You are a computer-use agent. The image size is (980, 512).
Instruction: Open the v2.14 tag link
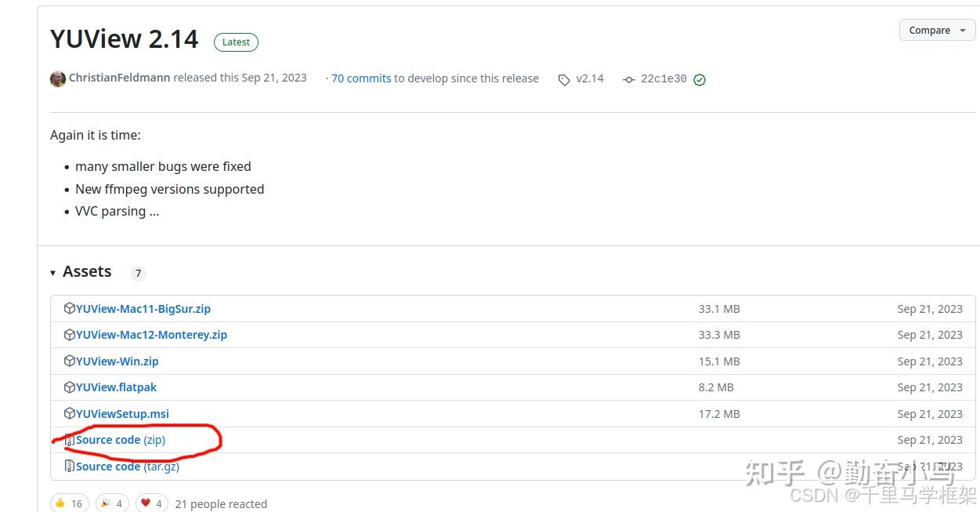589,78
